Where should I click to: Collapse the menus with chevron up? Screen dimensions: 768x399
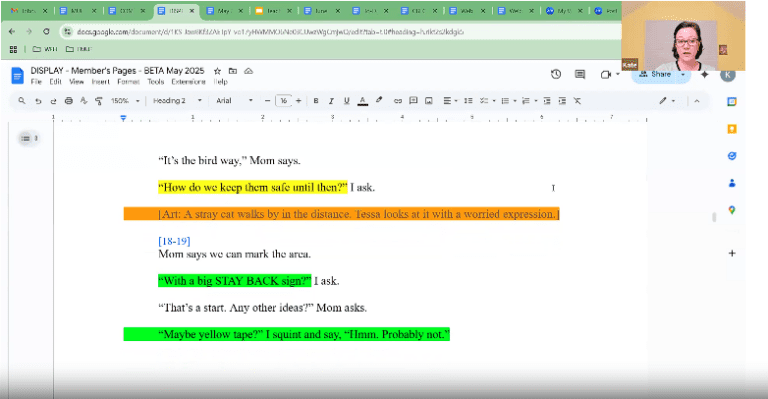coord(696,101)
